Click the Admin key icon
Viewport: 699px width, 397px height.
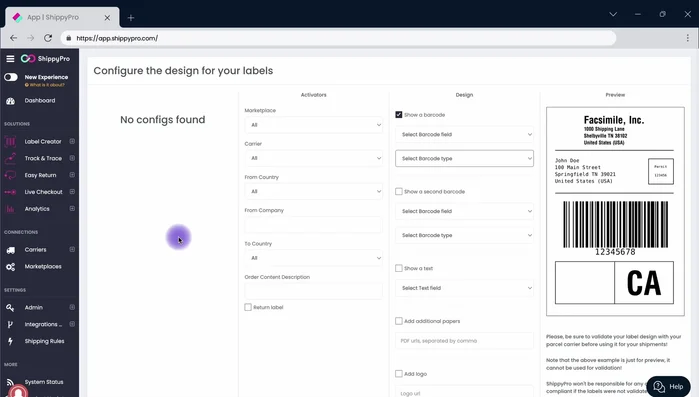pyautogui.click(x=10, y=308)
